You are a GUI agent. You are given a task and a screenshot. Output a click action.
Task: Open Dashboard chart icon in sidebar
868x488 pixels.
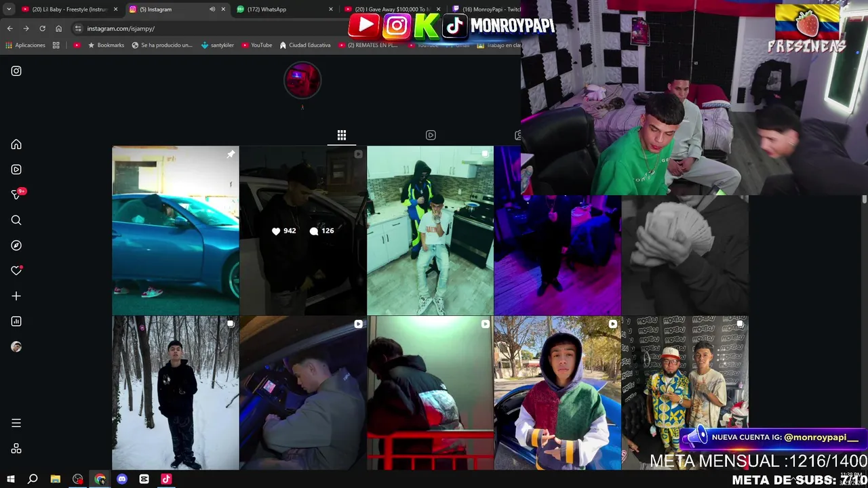point(16,321)
